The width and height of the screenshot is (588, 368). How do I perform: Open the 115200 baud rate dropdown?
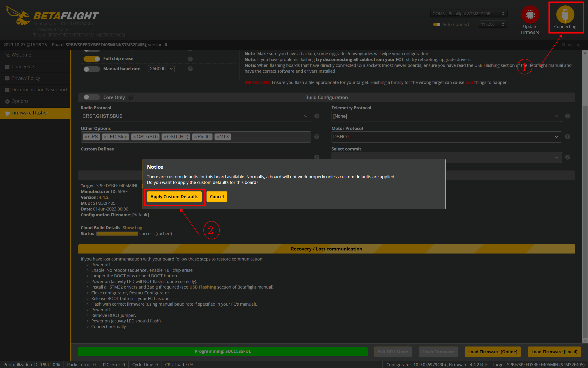[493, 24]
